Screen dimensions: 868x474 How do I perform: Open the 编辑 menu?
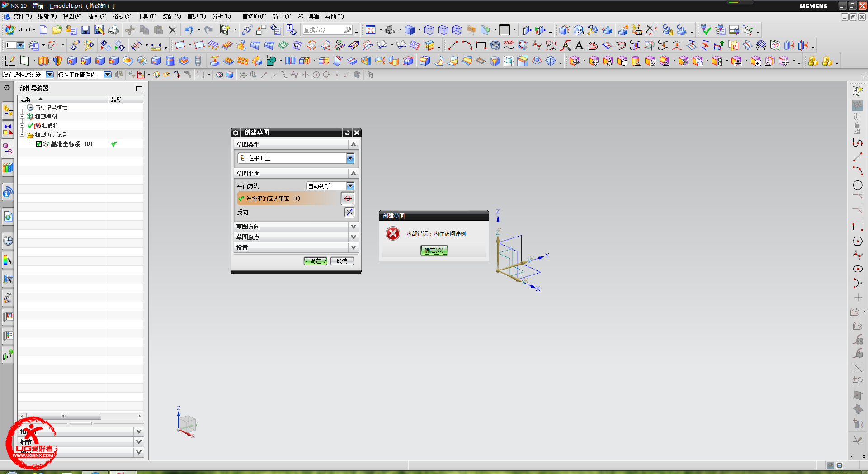pyautogui.click(x=47, y=17)
